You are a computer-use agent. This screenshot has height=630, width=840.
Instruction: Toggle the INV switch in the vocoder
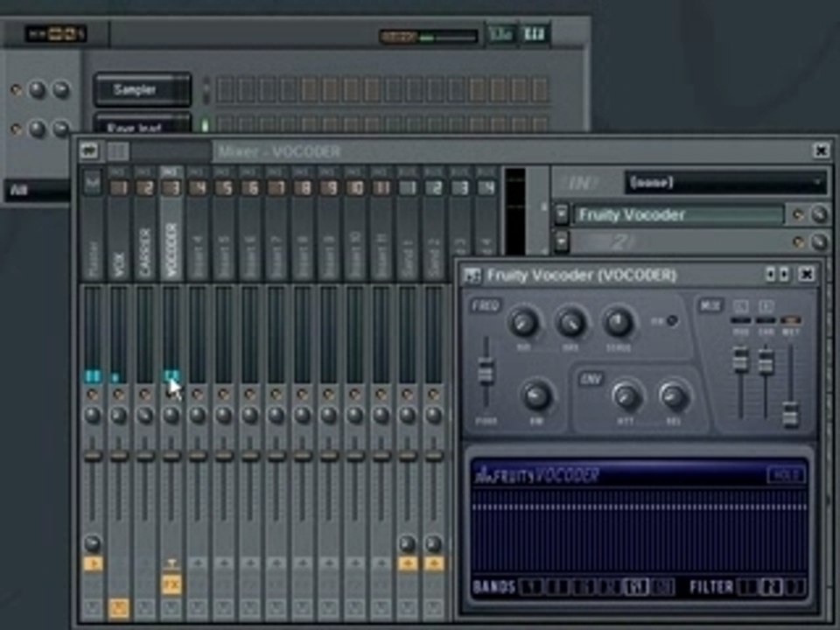671,321
